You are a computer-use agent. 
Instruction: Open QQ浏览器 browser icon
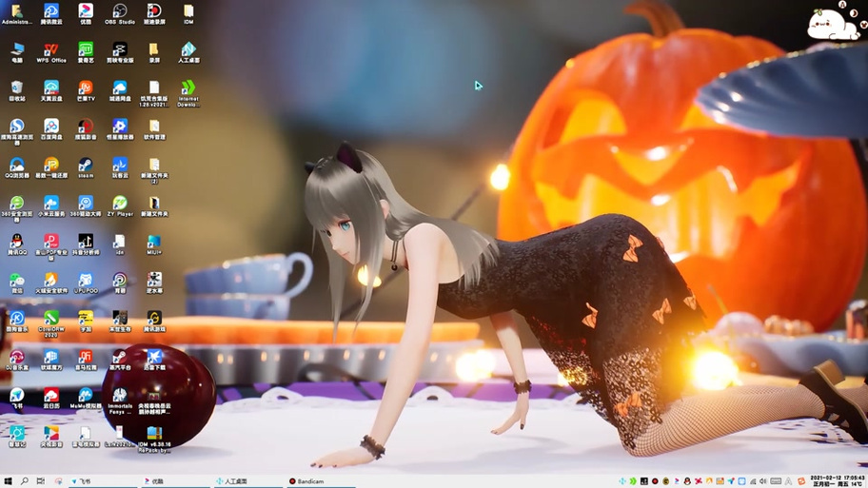pos(16,167)
